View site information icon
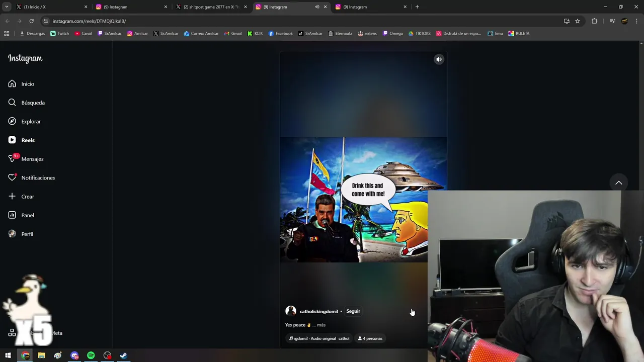644x362 pixels. pos(46,21)
